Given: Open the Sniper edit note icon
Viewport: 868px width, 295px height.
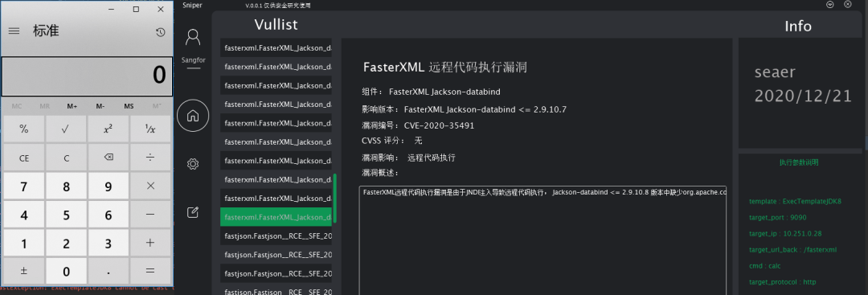Looking at the screenshot, I should [193, 212].
